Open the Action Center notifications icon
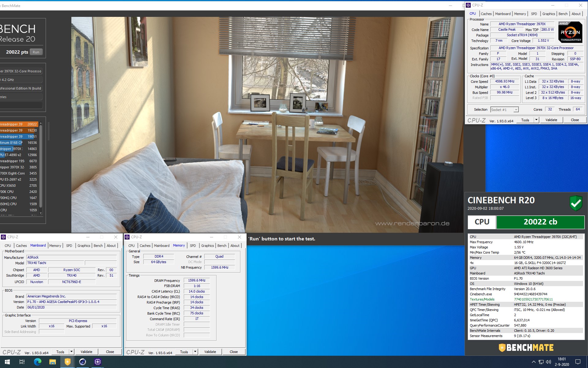 tap(578, 362)
